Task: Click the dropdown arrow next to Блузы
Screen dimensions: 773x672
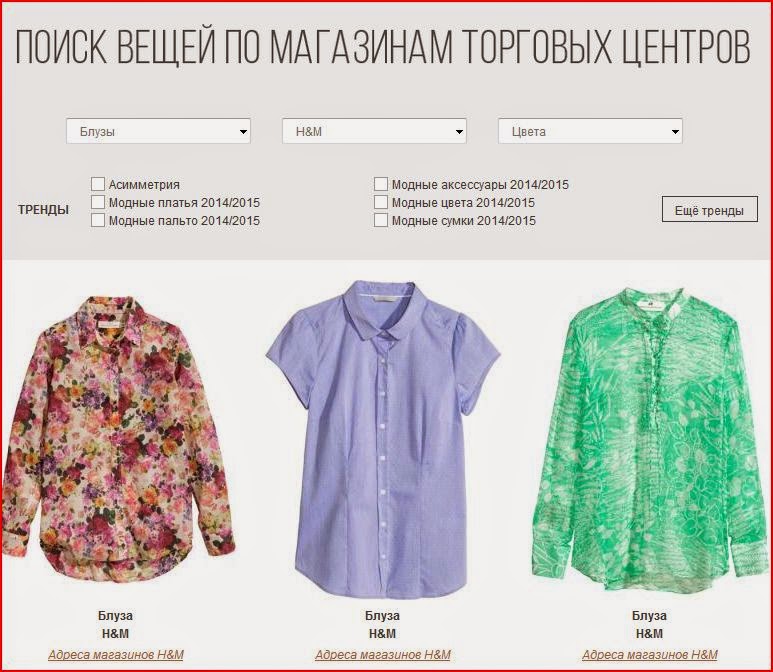Action: pos(243,132)
